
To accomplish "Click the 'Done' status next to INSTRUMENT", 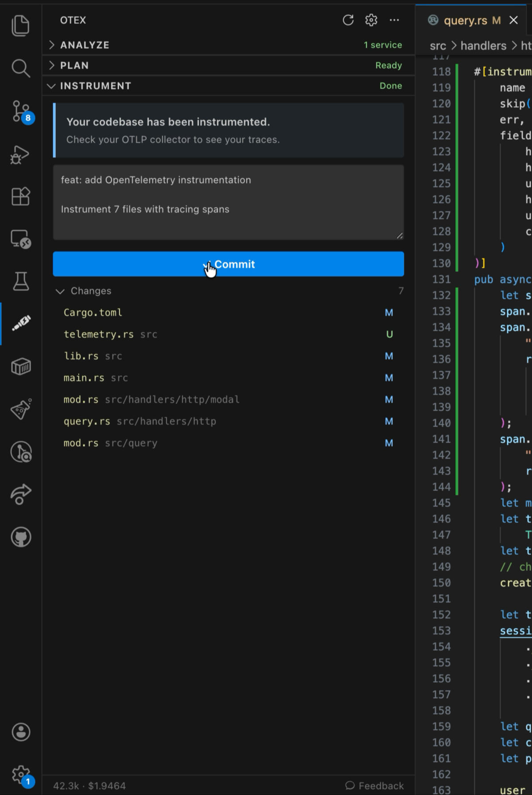I will [391, 86].
